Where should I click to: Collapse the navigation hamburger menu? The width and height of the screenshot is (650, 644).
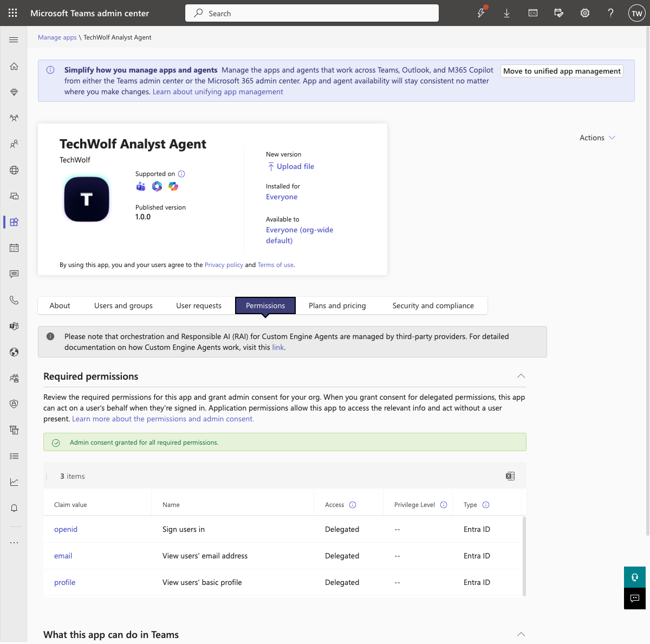pos(14,40)
